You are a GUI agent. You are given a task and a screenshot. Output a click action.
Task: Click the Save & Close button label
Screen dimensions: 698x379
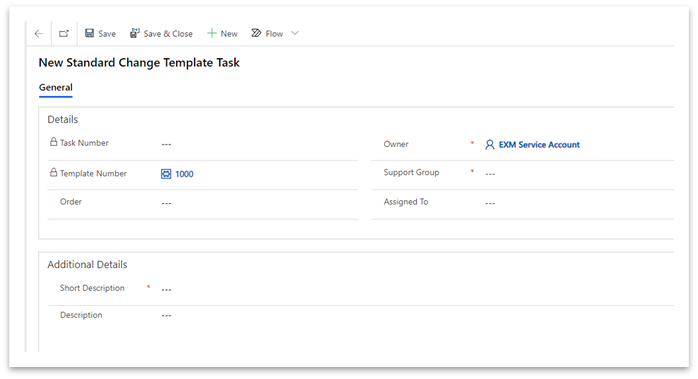click(x=168, y=33)
